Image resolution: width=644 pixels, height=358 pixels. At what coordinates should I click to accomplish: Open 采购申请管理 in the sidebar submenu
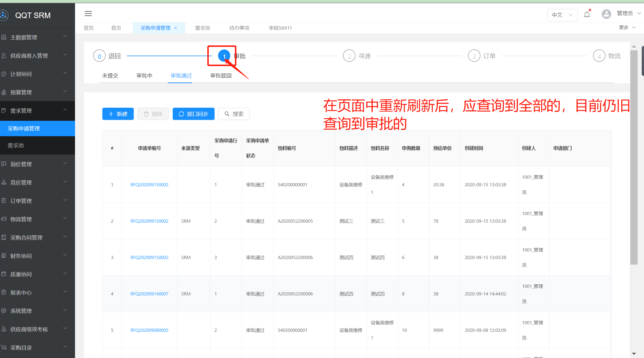click(x=38, y=128)
